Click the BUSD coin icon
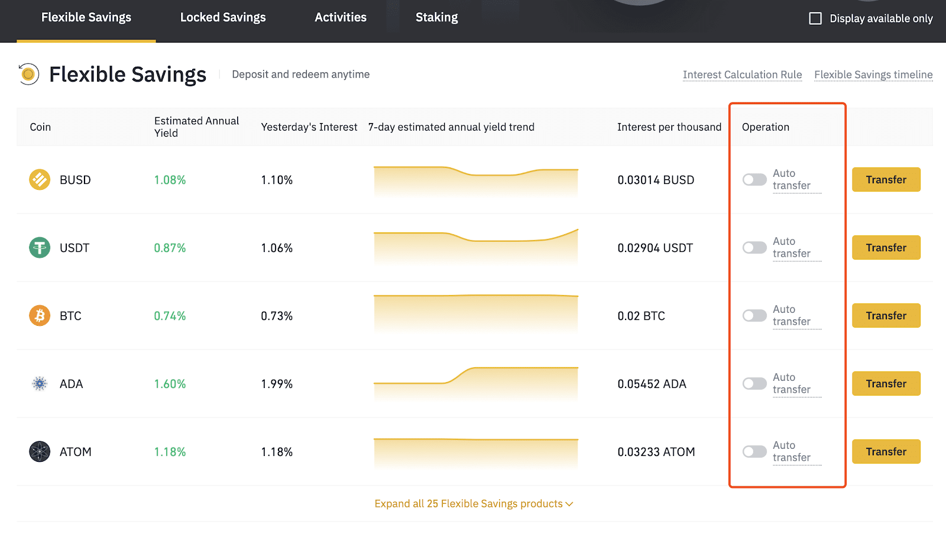The image size is (946, 560). [x=40, y=179]
